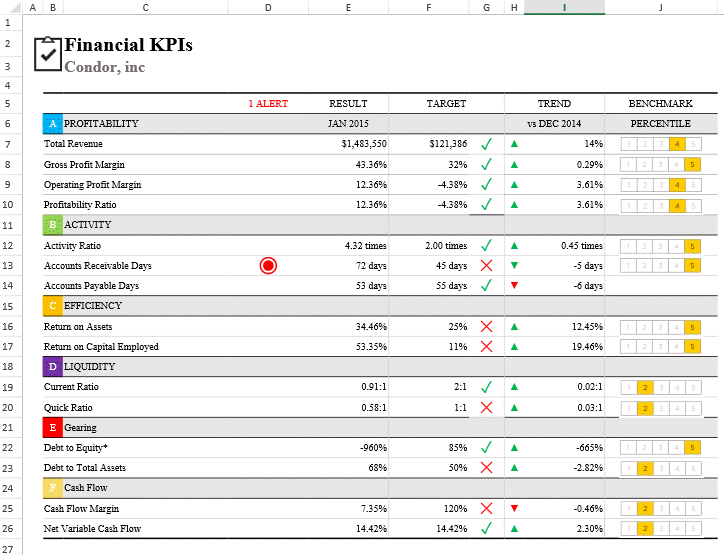Screen dimensions: 724x555
Task: Click the red E badge for Gearing
Action: (53, 428)
